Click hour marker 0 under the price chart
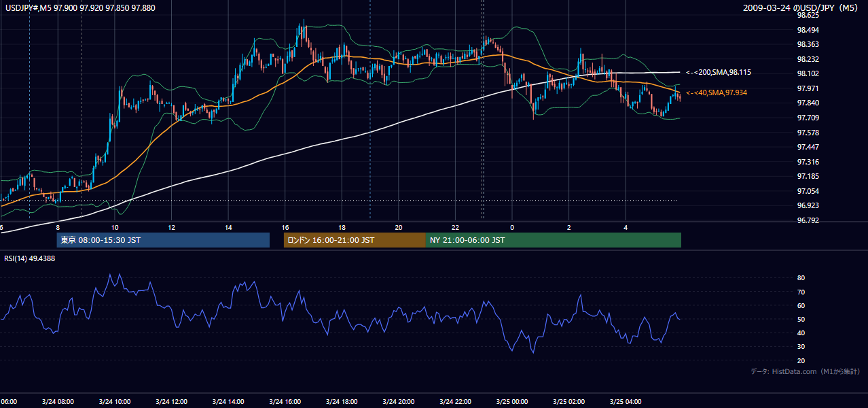This screenshot has height=408, width=868. 512,228
